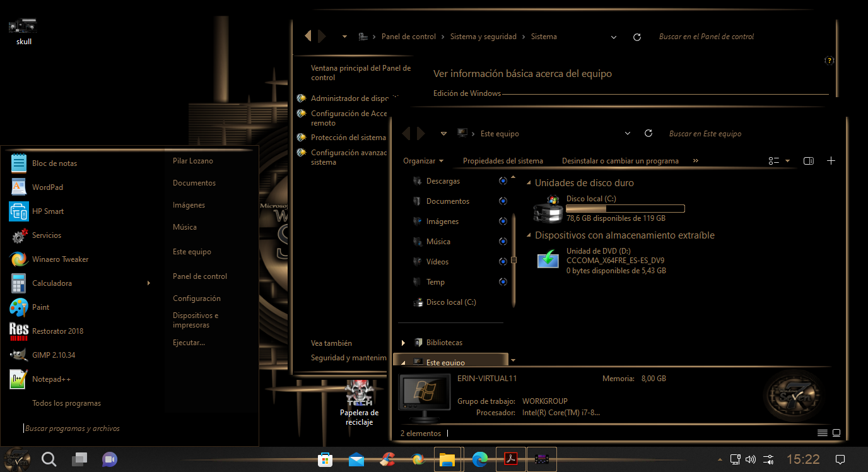Open Propiedades del sistema
The height and width of the screenshot is (472, 868).
coord(503,160)
